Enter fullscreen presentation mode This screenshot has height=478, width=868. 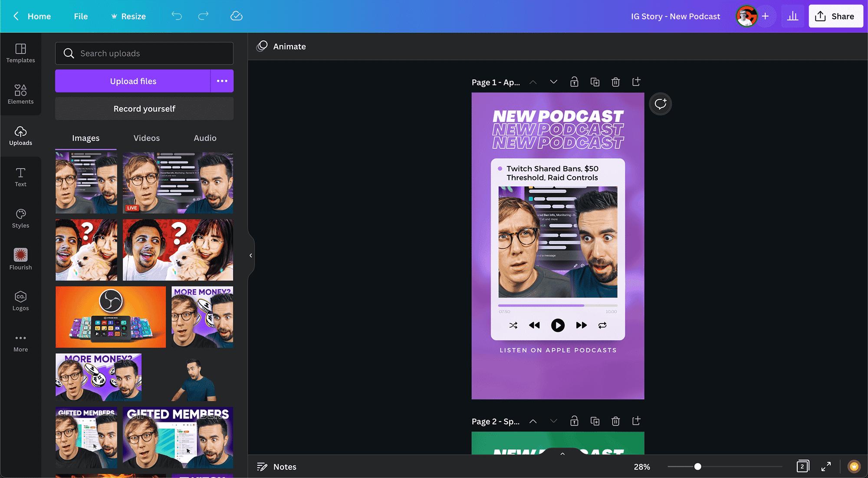pos(826,466)
